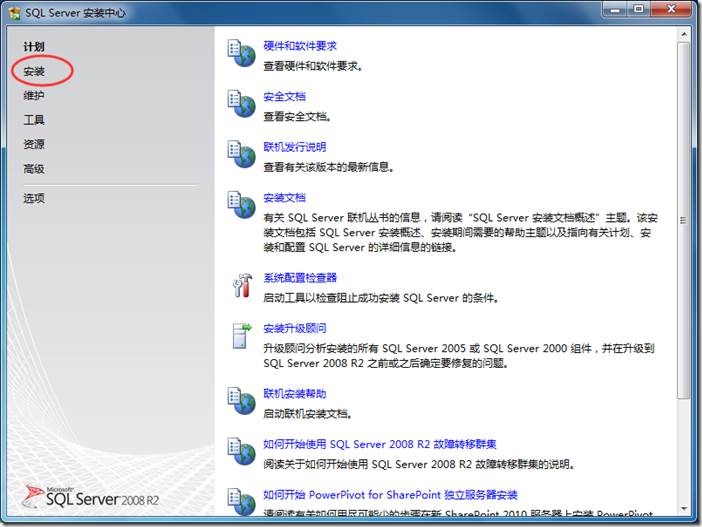Image resolution: width=702 pixels, height=527 pixels.
Task: Click the text 启动联机安装文档。
Action: pos(308,414)
